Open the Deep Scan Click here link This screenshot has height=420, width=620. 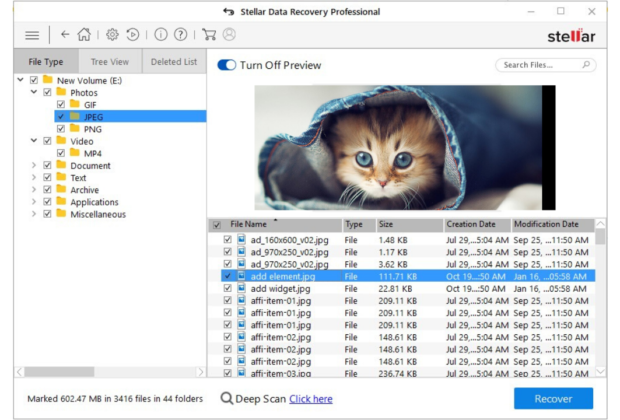click(x=311, y=399)
